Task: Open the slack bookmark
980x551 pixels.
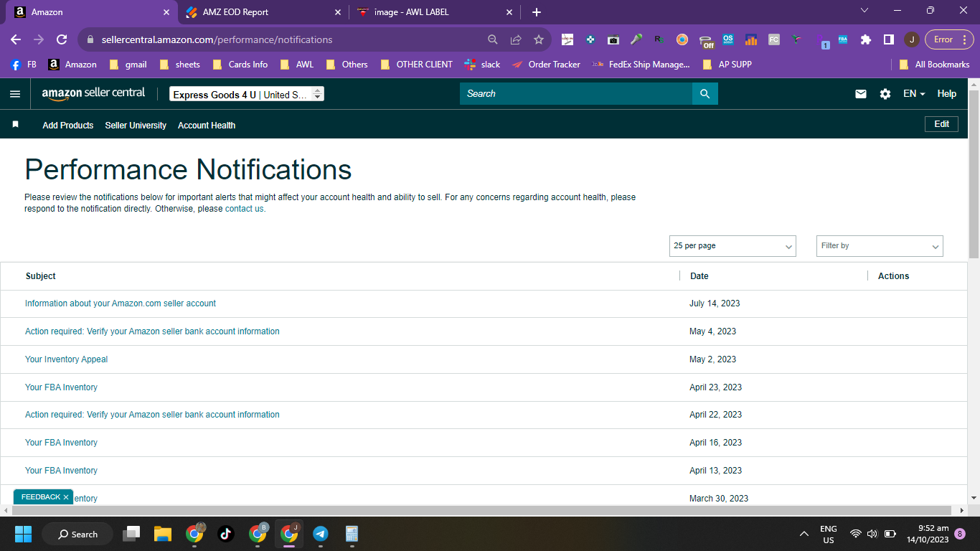Action: (x=482, y=65)
